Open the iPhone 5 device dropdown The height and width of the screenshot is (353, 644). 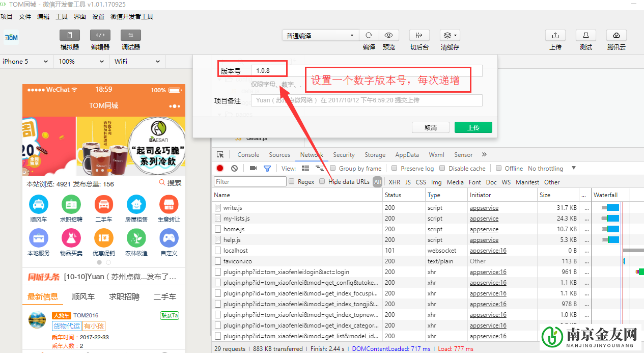click(25, 61)
